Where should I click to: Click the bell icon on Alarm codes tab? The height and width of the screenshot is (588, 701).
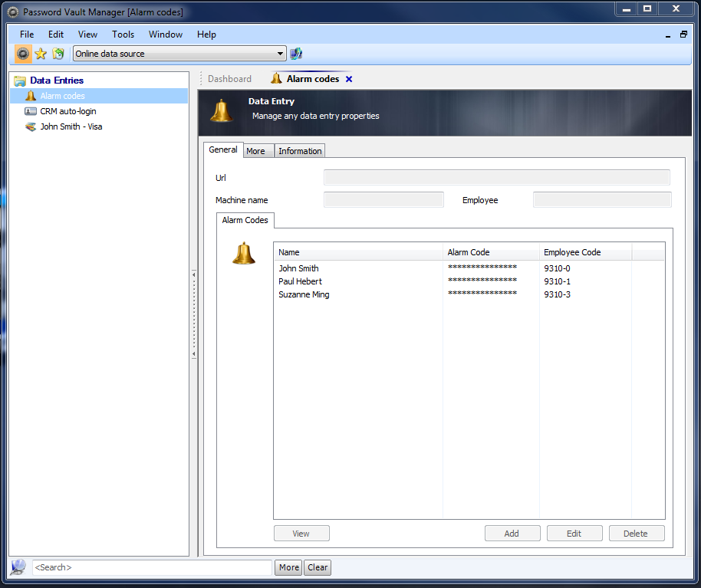[x=276, y=79]
